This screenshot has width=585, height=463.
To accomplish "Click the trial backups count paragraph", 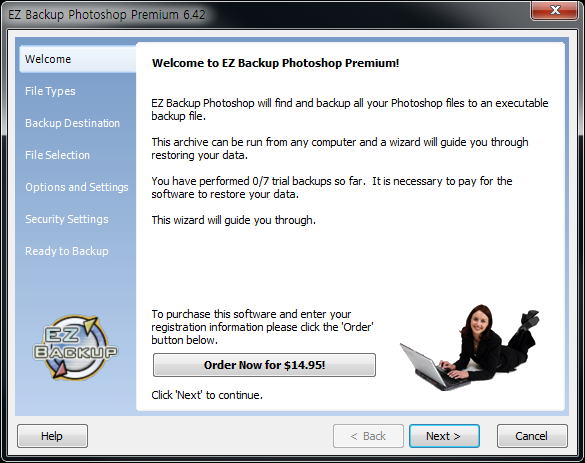I will point(332,188).
